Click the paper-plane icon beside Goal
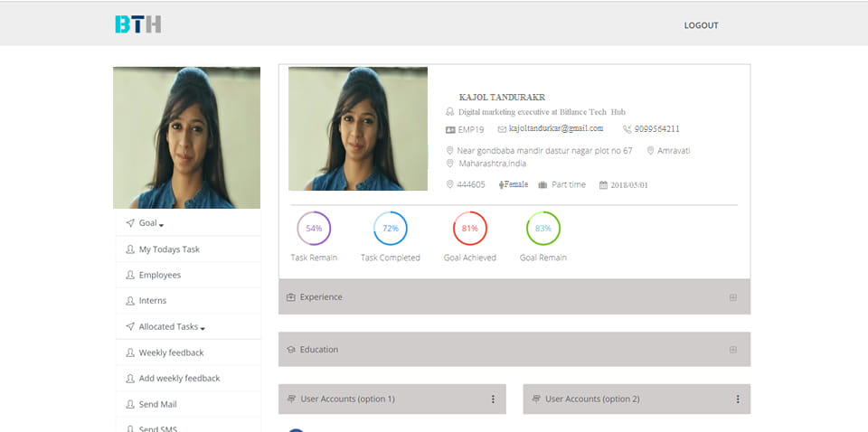 (x=130, y=223)
